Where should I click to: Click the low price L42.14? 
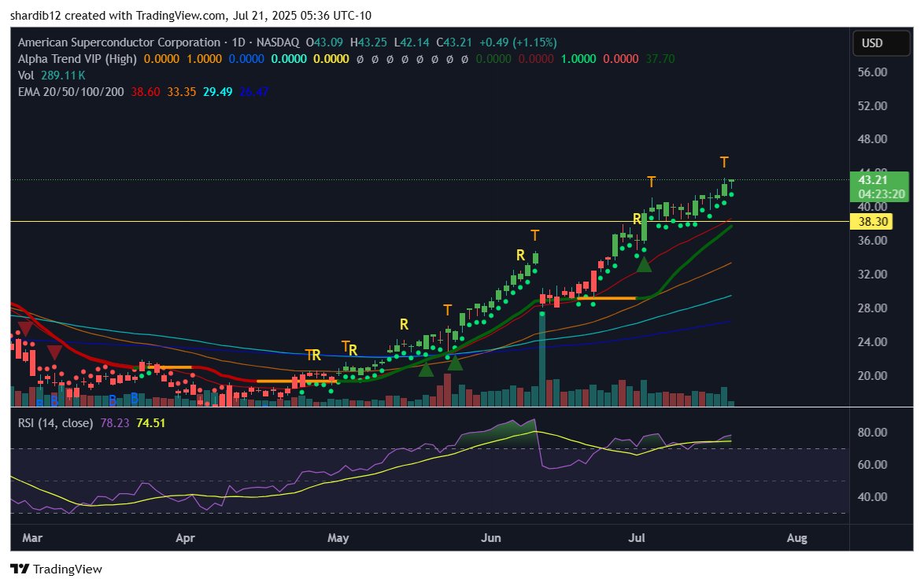coord(412,42)
